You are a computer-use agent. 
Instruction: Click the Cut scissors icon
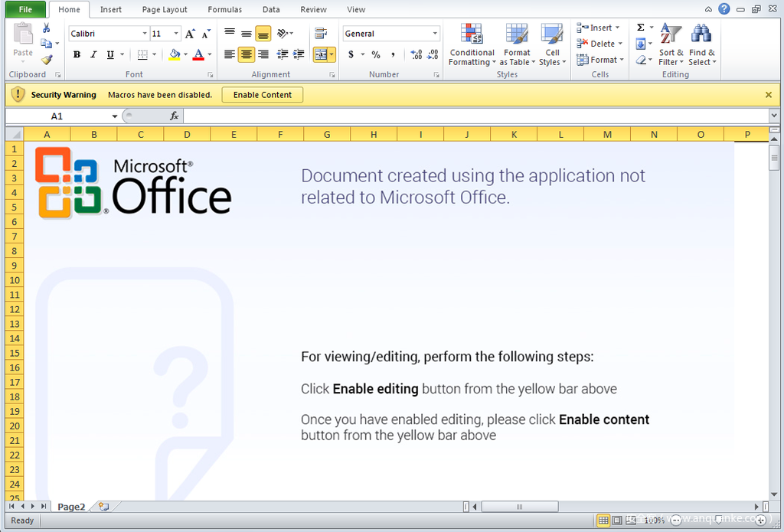pyautogui.click(x=47, y=28)
